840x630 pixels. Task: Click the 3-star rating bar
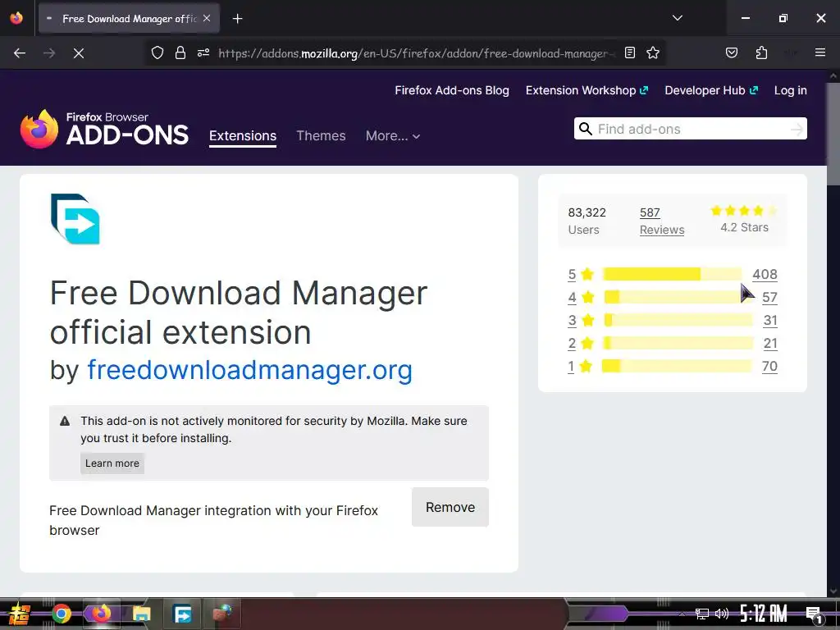[x=678, y=321]
